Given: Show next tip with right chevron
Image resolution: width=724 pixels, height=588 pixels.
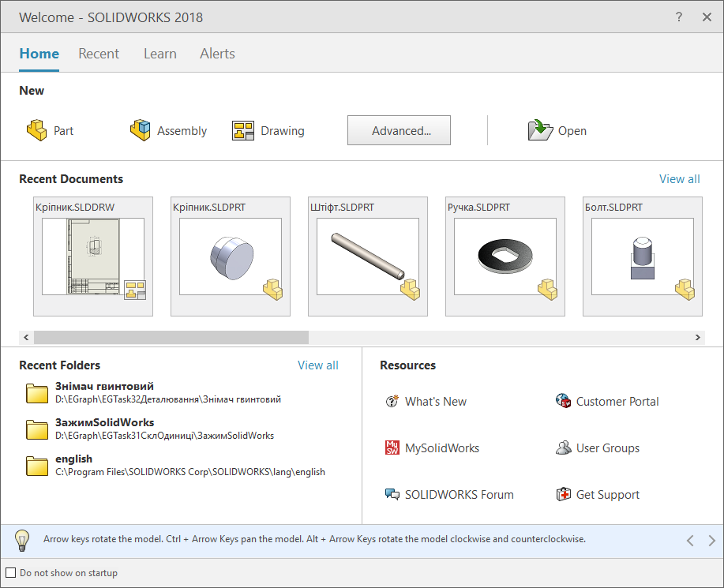Looking at the screenshot, I should (711, 541).
